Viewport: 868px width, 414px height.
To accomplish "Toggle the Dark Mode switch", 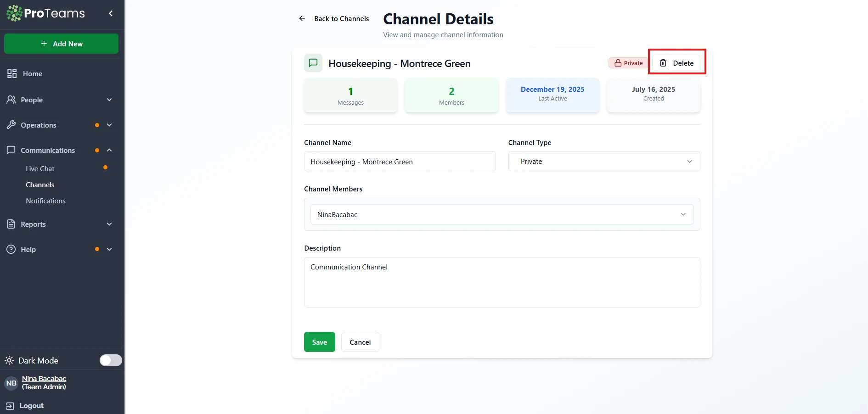I will click(111, 360).
